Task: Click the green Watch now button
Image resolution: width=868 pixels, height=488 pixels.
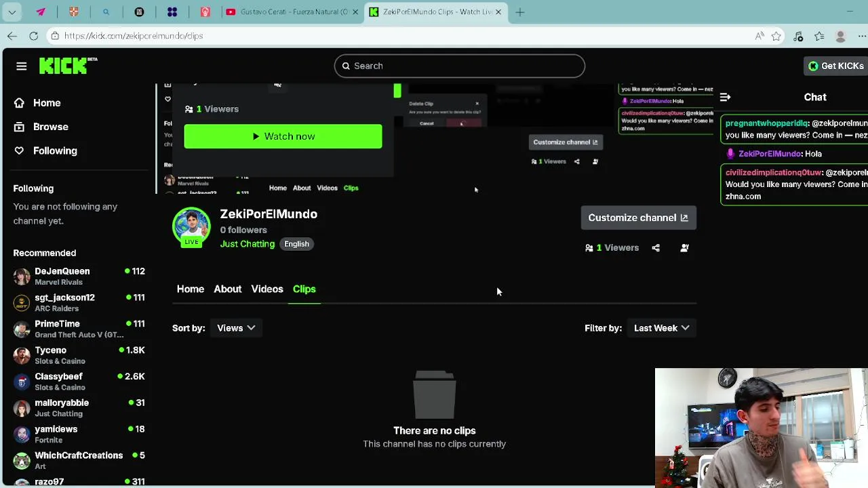Action: pos(283,136)
